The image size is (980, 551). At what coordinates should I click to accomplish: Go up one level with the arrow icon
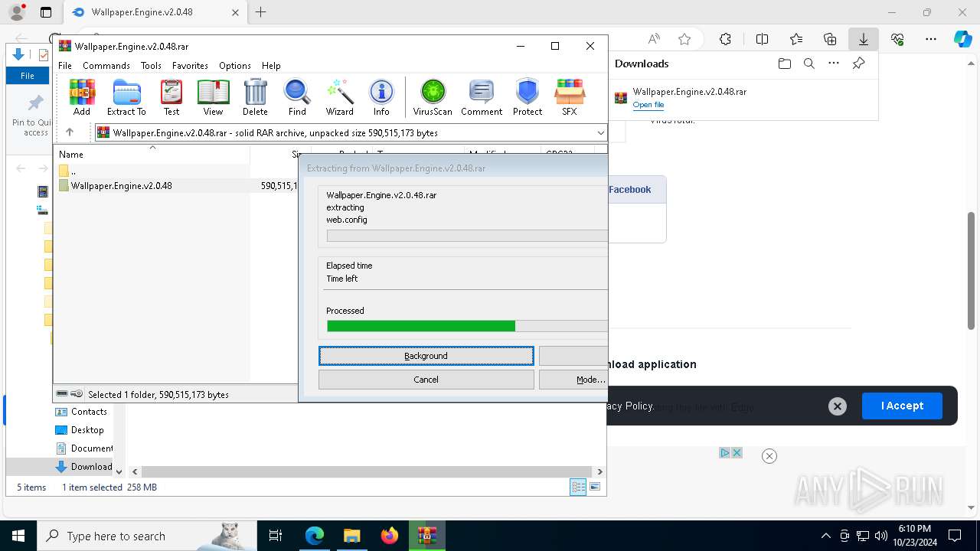coord(70,132)
